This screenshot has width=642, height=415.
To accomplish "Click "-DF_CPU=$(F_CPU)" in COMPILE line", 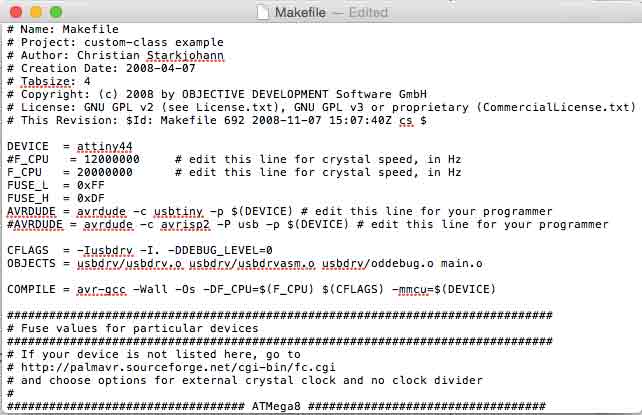I will tap(259, 290).
